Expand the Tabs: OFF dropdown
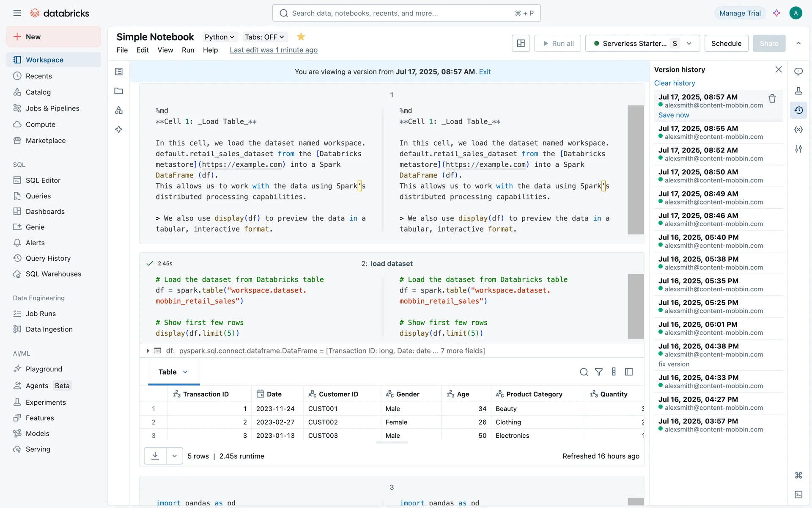The height and width of the screenshot is (508, 812). pos(264,37)
